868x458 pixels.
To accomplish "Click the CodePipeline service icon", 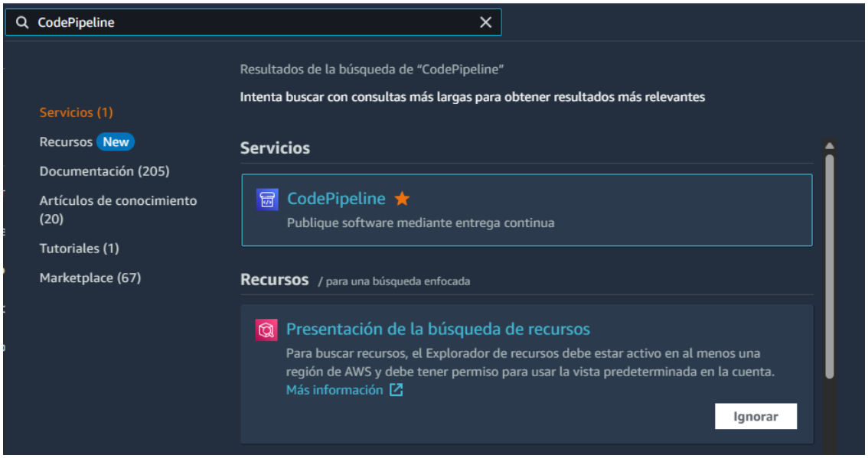I will coord(267,200).
